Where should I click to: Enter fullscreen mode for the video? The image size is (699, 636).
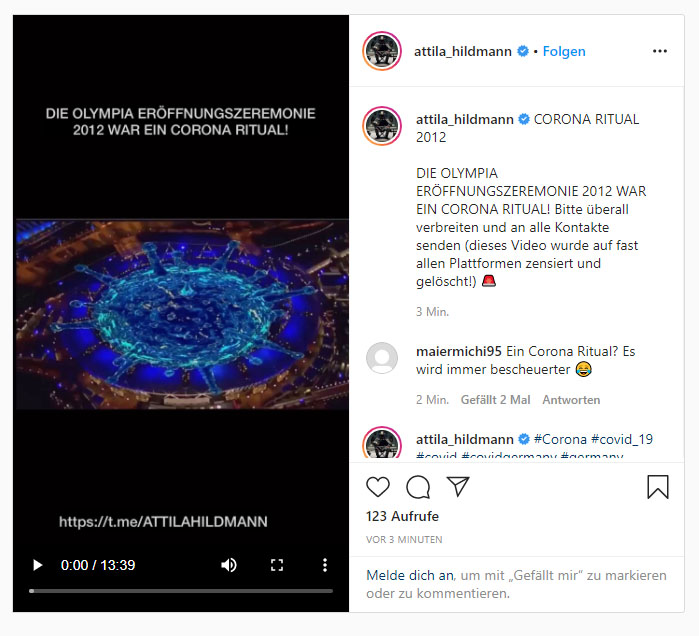pyautogui.click(x=277, y=565)
